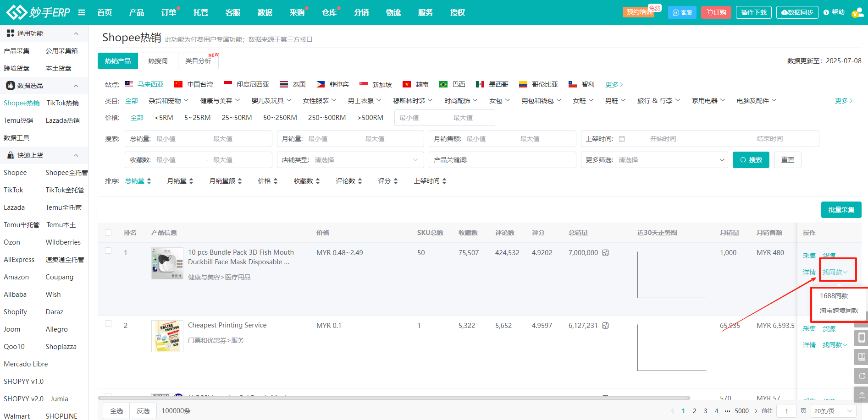This screenshot has height=420, width=868.
Task: Click the 妙手ERP logo
Action: [x=38, y=12]
